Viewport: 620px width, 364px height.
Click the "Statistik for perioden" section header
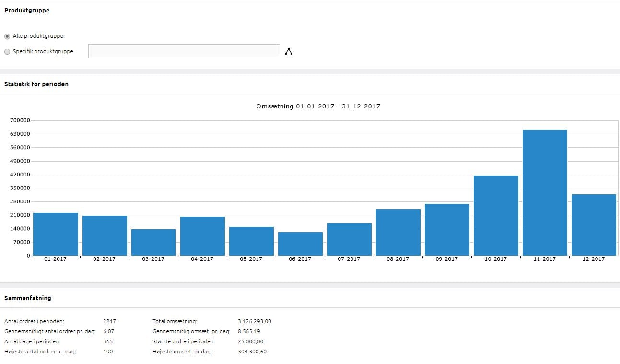click(x=36, y=84)
